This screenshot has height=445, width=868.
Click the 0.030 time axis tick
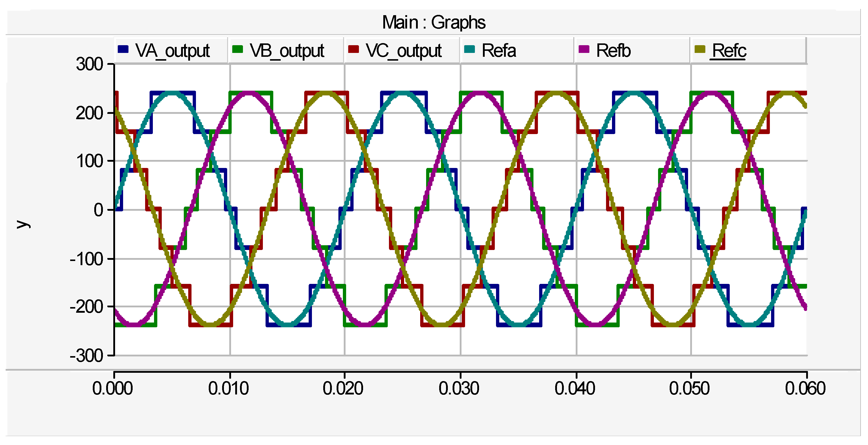(459, 389)
